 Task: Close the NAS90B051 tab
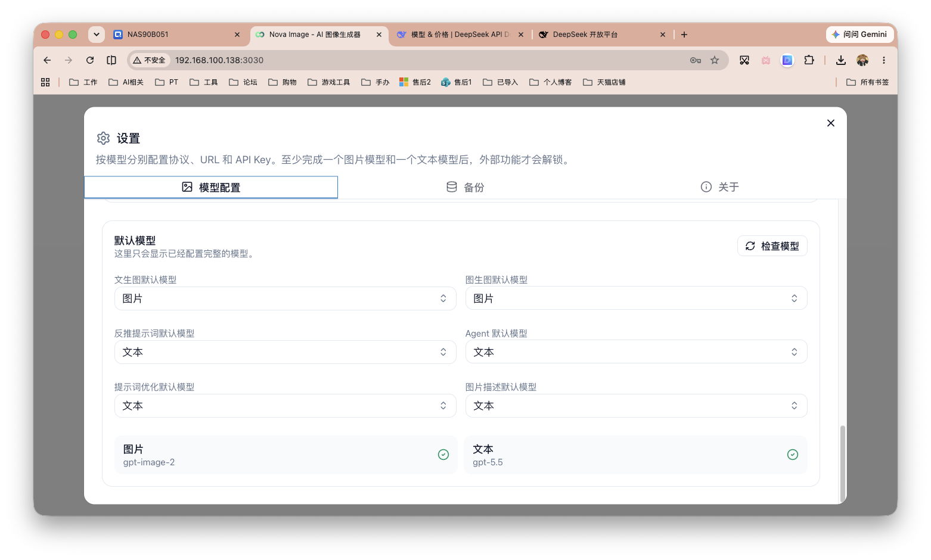[237, 35]
